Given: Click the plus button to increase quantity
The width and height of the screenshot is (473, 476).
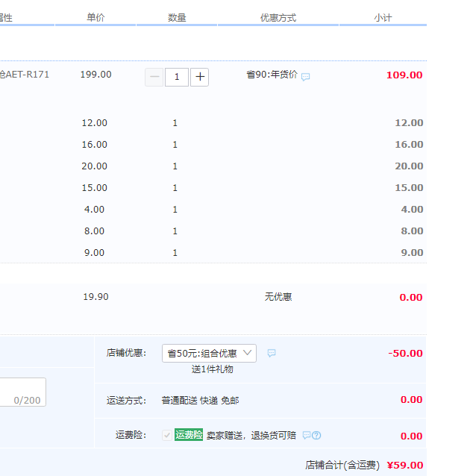Looking at the screenshot, I should click(x=199, y=77).
